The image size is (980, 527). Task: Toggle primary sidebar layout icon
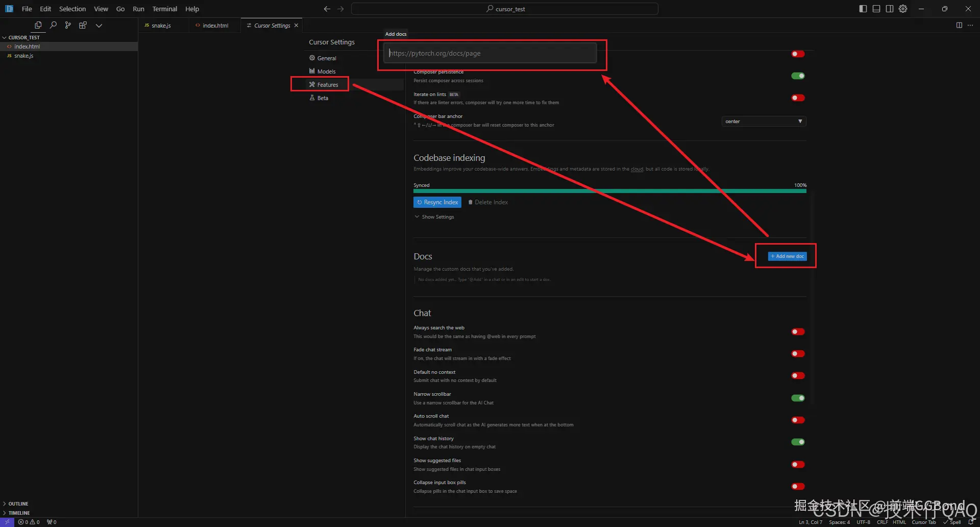863,9
